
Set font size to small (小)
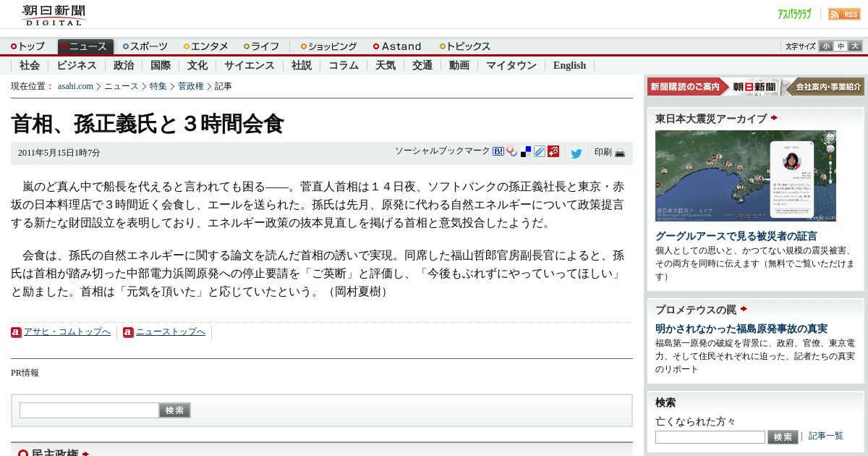click(x=826, y=46)
